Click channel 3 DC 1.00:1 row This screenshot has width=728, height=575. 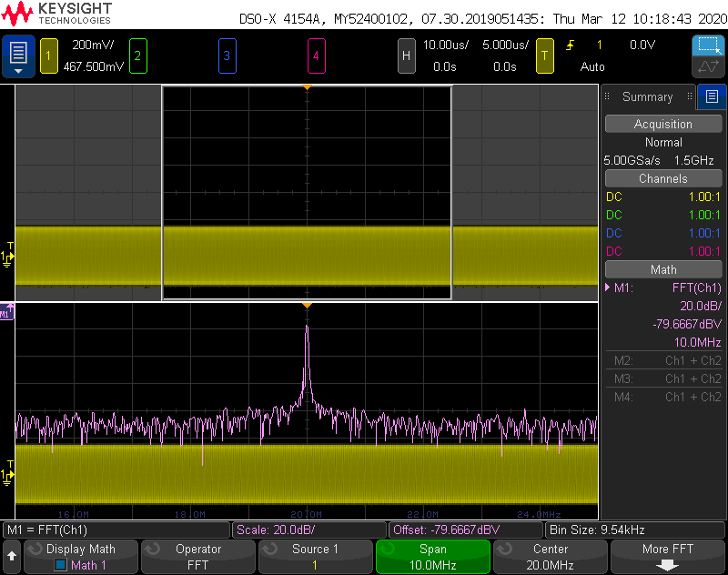[x=663, y=233]
